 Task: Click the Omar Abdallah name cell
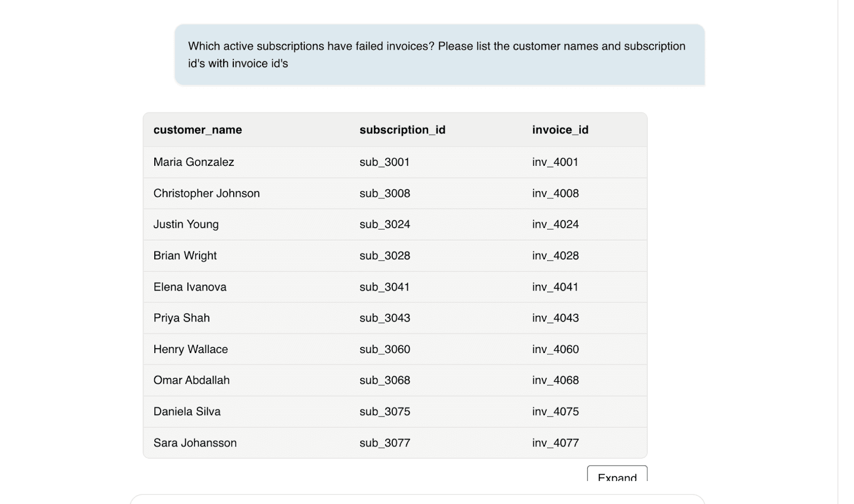(192, 380)
